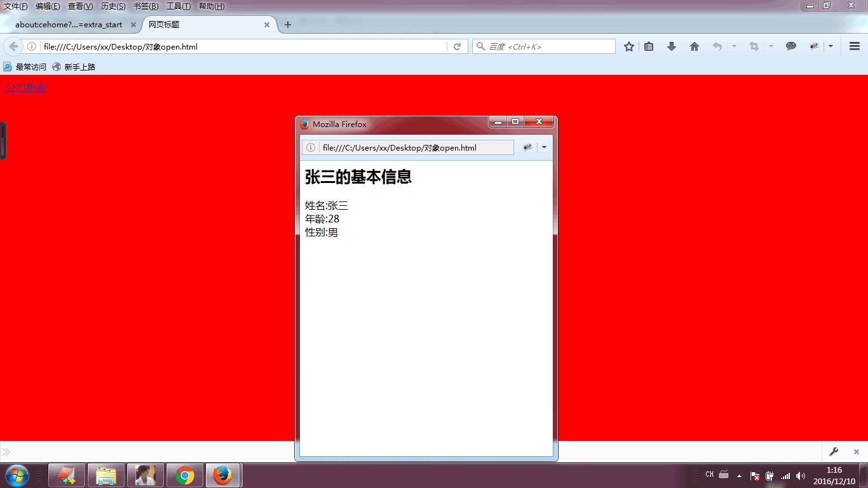Click the Firebug bug icon in main toolbar
The height and width of the screenshot is (488, 868).
pos(814,46)
